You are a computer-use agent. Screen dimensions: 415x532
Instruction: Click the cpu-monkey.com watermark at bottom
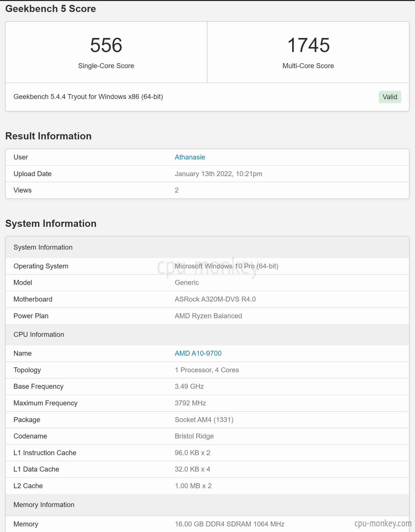tap(383, 523)
